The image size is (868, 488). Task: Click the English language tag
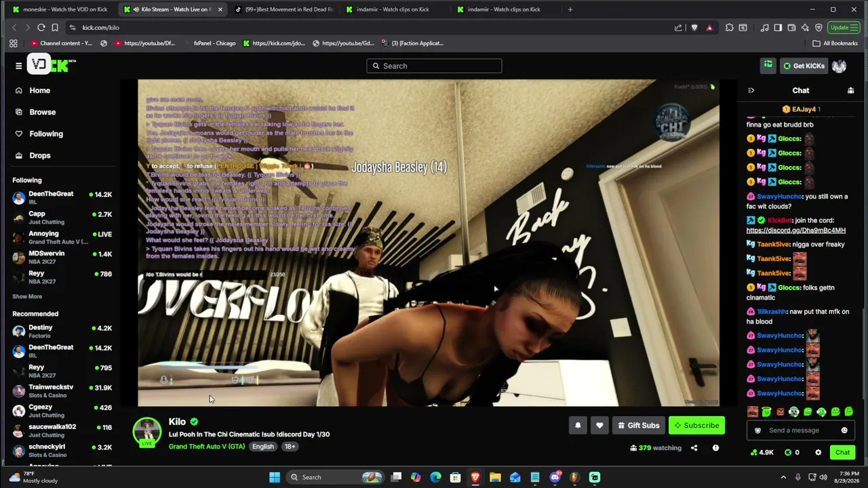click(263, 447)
